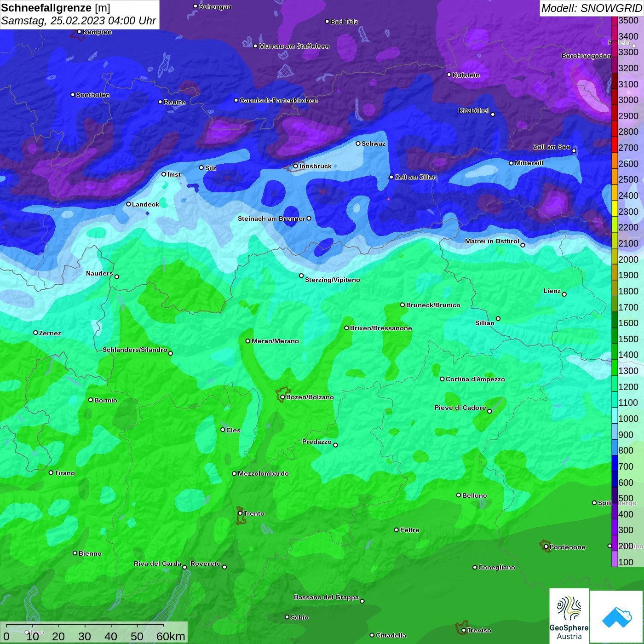Click the 1000 m light cyan legend color
644x644 pixels.
(615, 415)
